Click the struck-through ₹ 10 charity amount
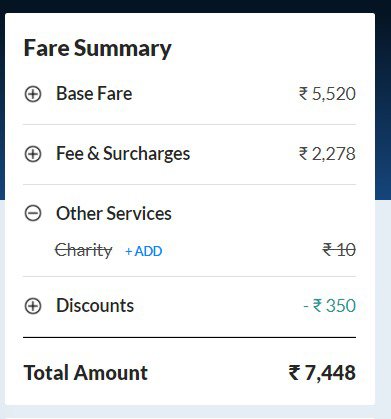The height and width of the screenshot is (419, 391). pyautogui.click(x=339, y=250)
